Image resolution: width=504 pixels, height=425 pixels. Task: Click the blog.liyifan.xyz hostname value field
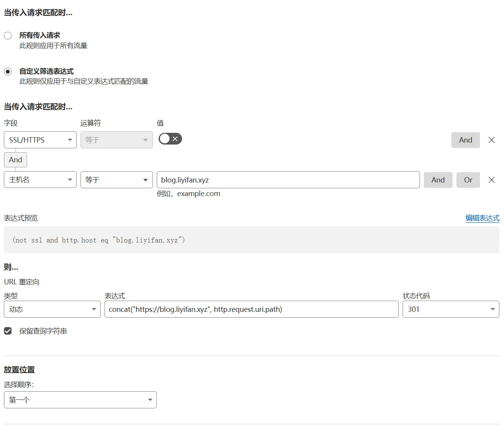(x=288, y=180)
